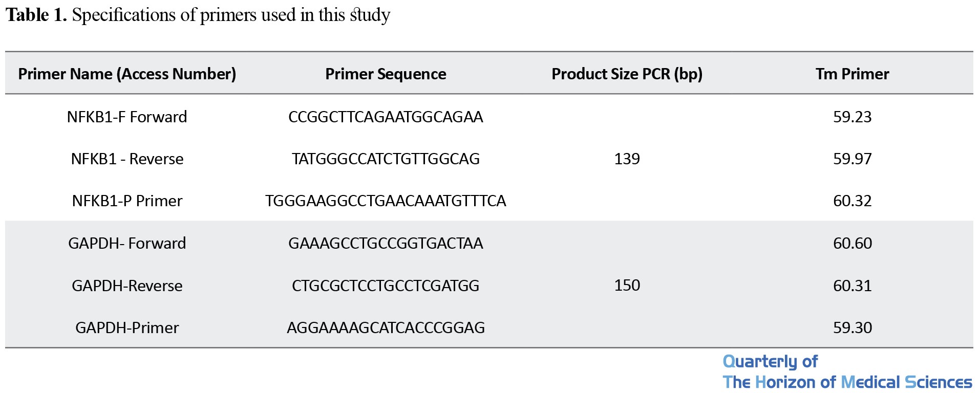Click the NFKB1-P Primer cell

coord(127,201)
